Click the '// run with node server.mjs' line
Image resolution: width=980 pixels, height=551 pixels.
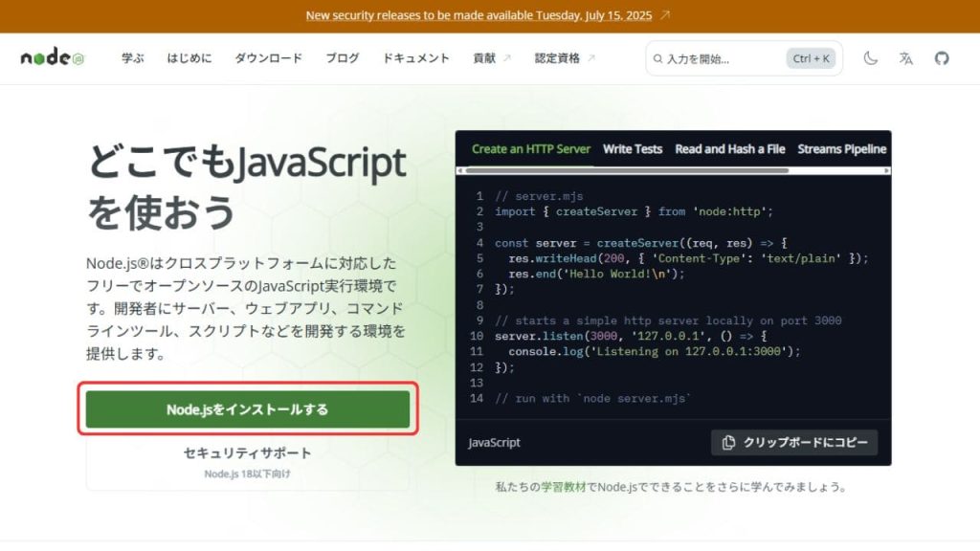(x=592, y=399)
